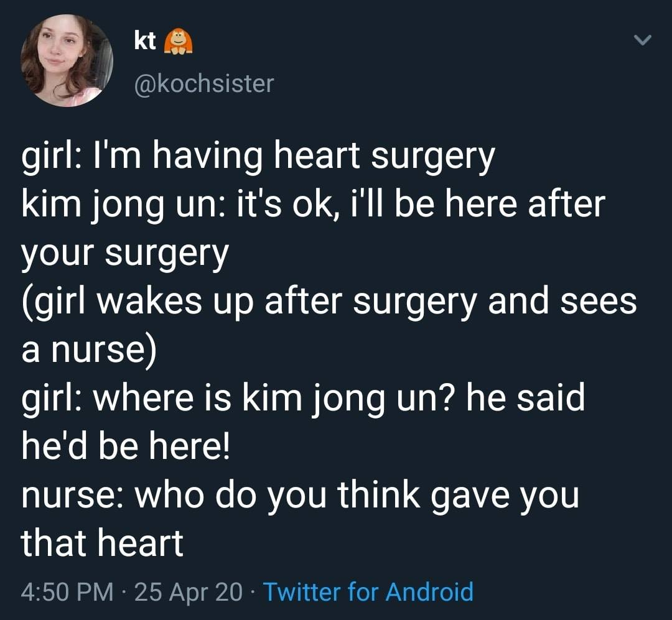The image size is (672, 620).
Task: Click the line starting "kim jong un: it's ok"
Action: pyautogui.click(x=313, y=205)
